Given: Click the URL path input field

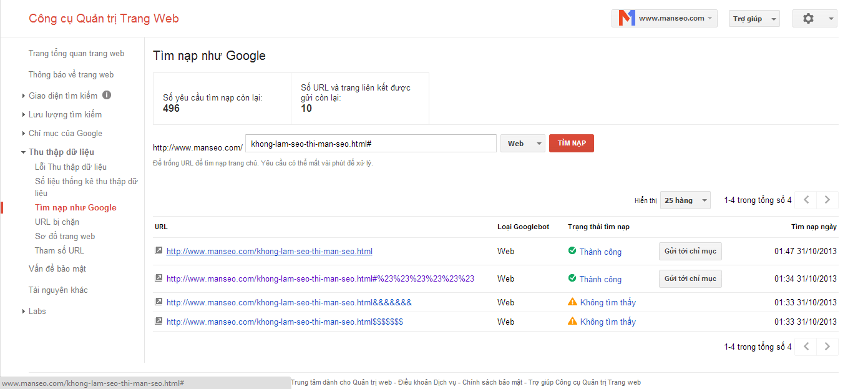Looking at the screenshot, I should coord(371,144).
